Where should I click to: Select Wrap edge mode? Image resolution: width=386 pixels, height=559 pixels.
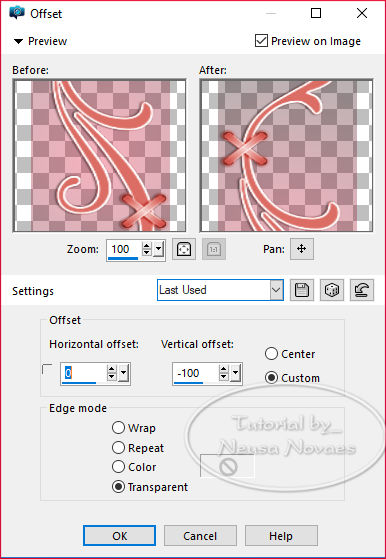[x=118, y=427]
